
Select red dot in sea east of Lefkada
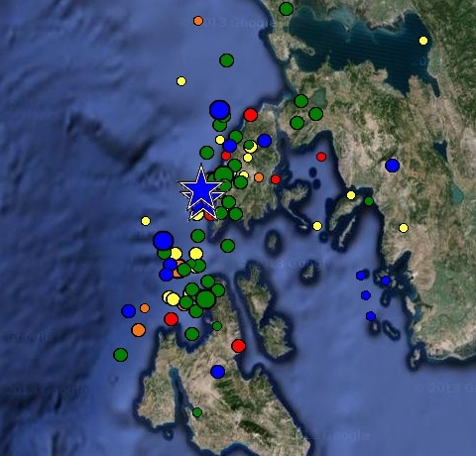321,157
